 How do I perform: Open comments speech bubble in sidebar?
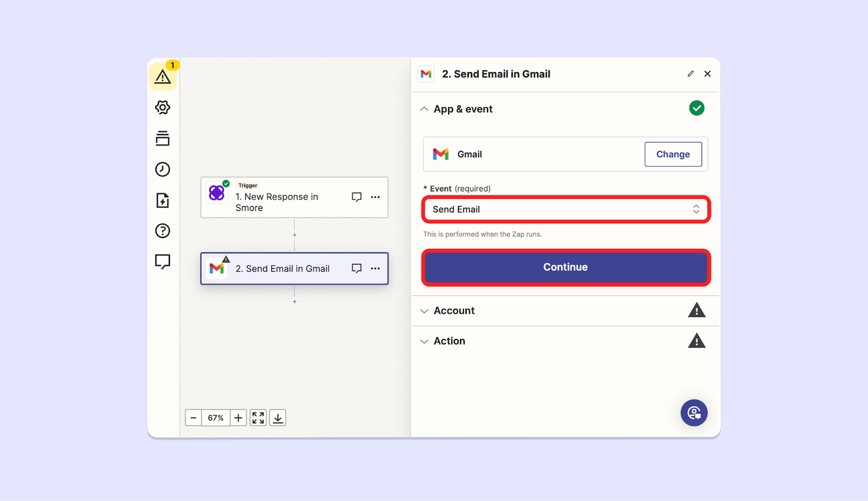(x=163, y=262)
